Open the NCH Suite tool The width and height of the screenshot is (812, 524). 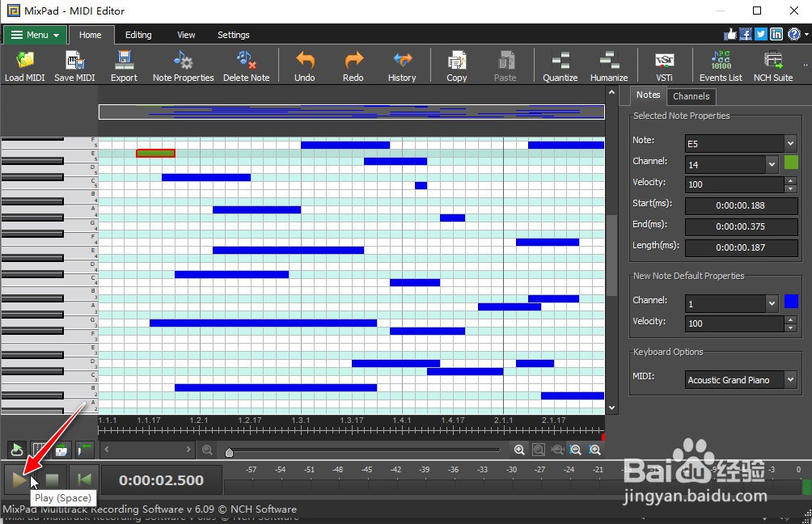coord(773,65)
